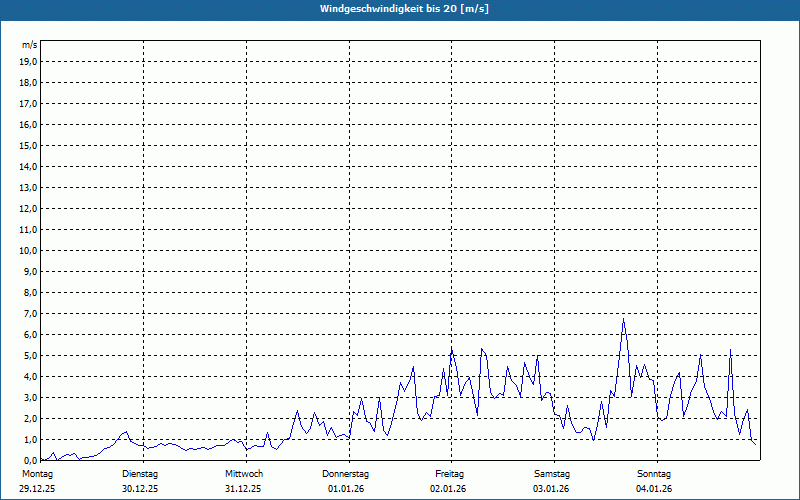Click the 15,0 label on the y-axis
Viewport: 800px width, 500px height.
click(x=29, y=145)
